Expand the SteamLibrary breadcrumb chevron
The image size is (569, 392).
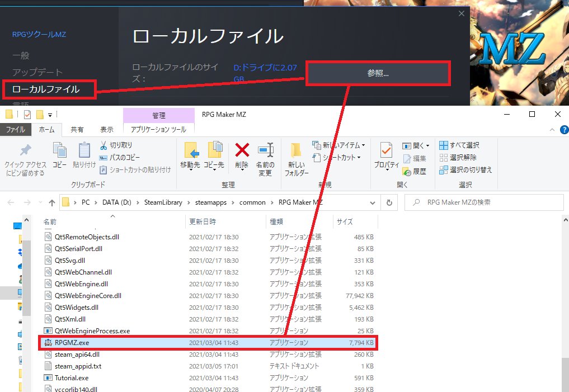(x=189, y=202)
